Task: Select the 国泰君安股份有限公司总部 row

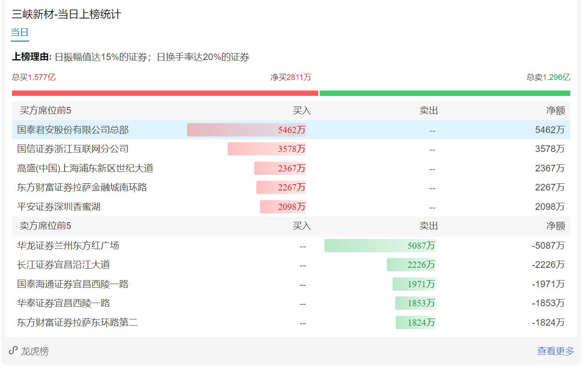Action: 291,130
